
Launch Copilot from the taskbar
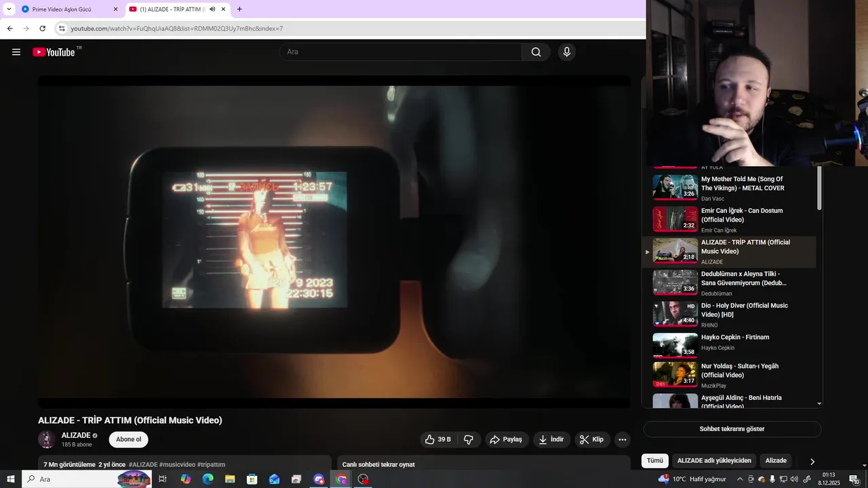coord(186,479)
